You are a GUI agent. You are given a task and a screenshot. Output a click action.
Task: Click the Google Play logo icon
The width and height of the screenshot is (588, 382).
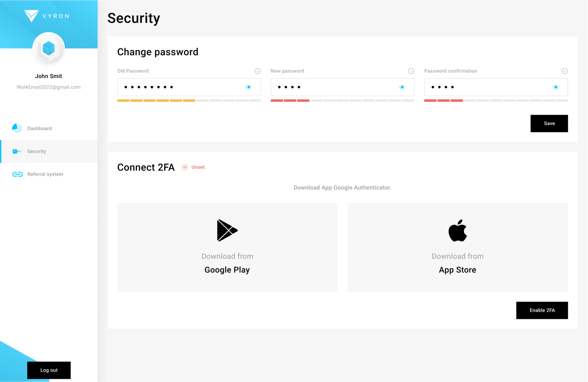(x=227, y=230)
